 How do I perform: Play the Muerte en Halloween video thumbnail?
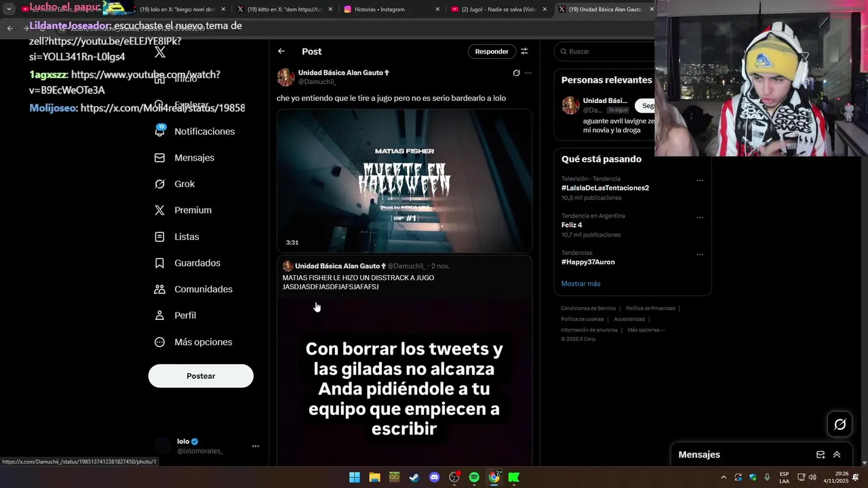404,181
